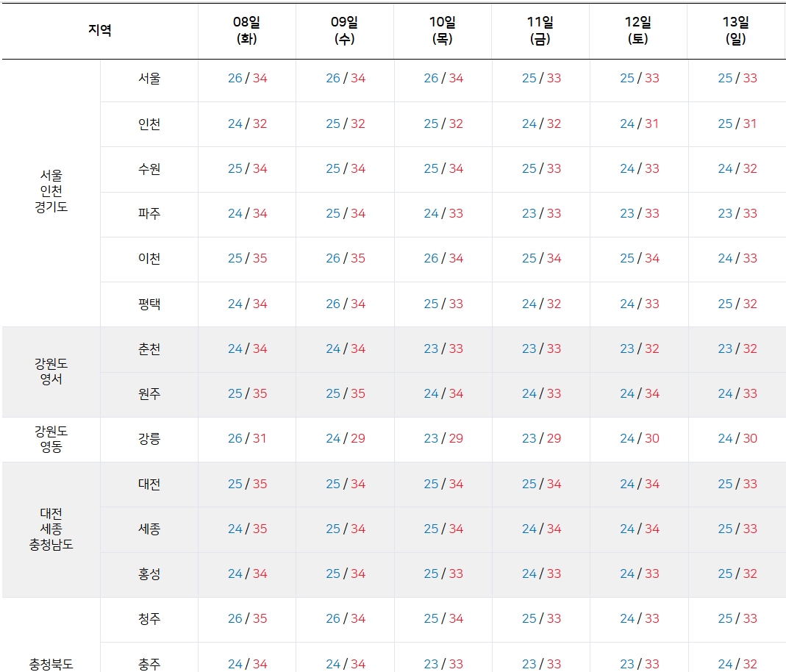Viewport: 786px width, 672px height.
Task: Click the 서울 인천 경기도 region cell
Action: [x=51, y=191]
